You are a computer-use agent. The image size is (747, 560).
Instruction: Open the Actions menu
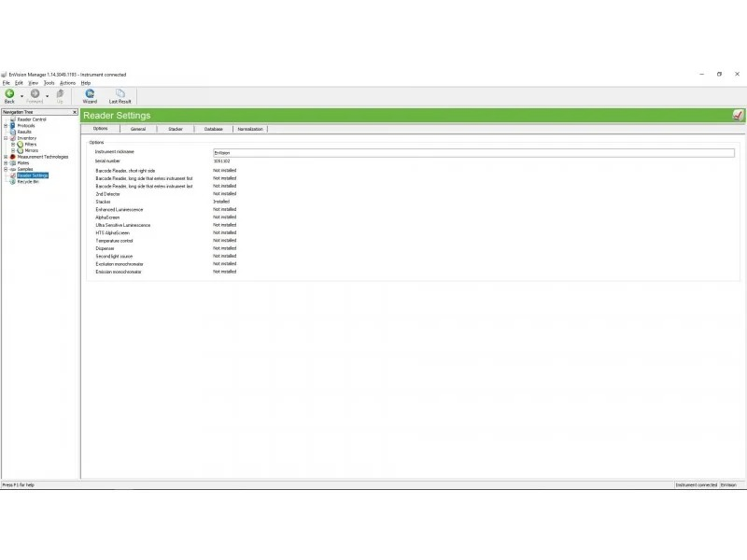67,83
